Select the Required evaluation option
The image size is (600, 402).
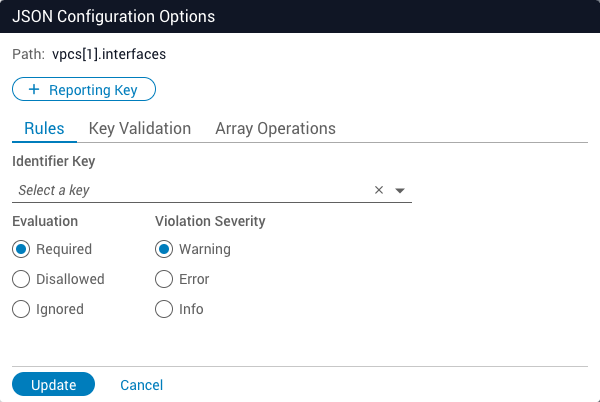coord(21,249)
